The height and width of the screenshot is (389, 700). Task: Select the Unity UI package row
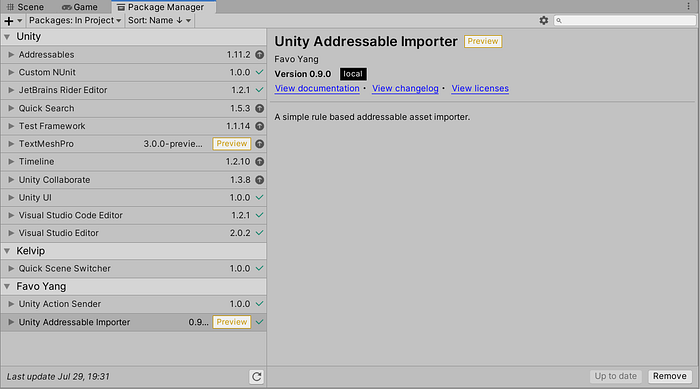(133, 197)
